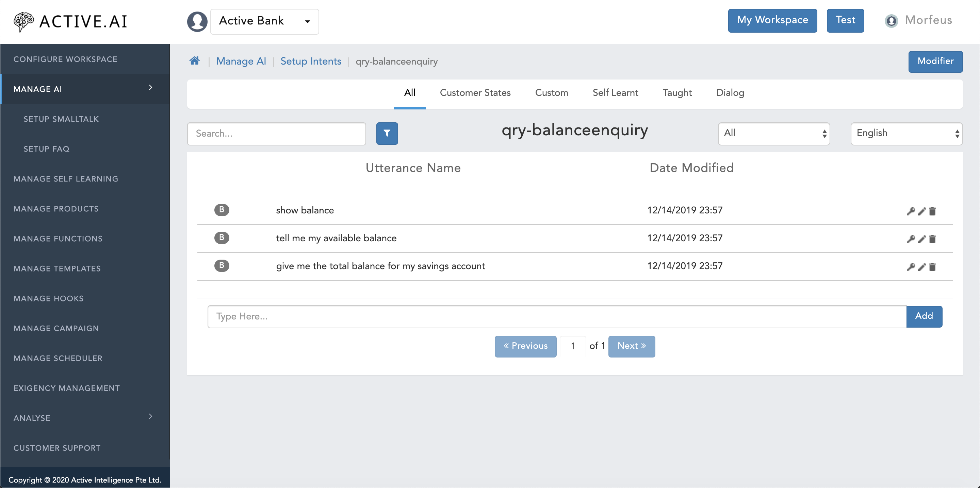Toggle the 'Customer States' tab filter
The height and width of the screenshot is (488, 980).
click(476, 92)
